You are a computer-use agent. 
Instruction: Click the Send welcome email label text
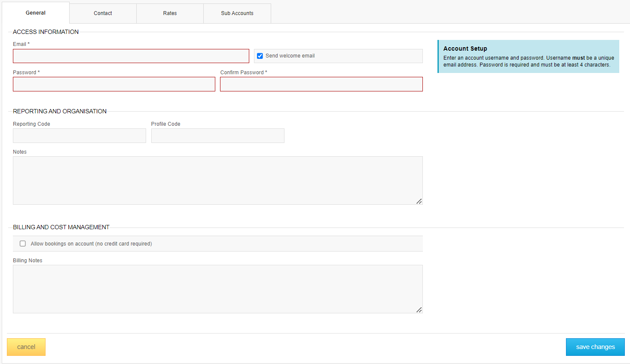pyautogui.click(x=290, y=56)
